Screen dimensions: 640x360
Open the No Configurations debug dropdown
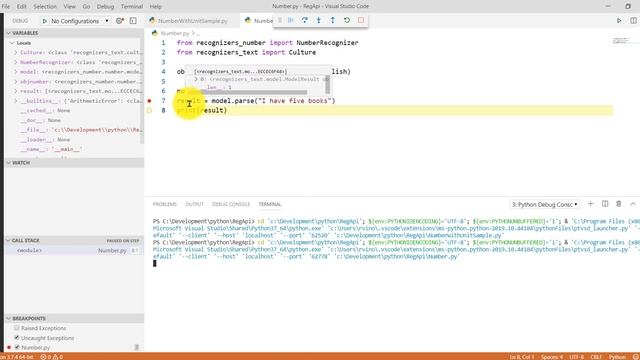pos(80,21)
